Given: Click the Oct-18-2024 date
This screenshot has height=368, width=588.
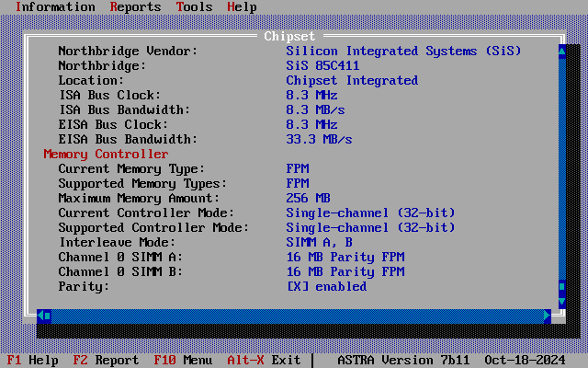Looking at the screenshot, I should [x=525, y=360].
